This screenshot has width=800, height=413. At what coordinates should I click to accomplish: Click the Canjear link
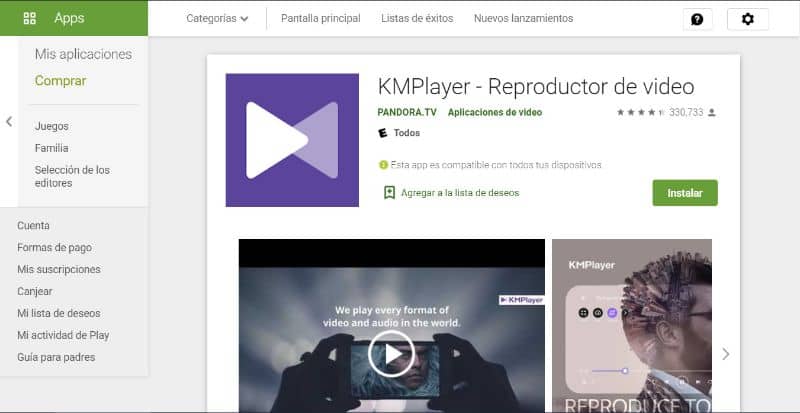pos(34,291)
